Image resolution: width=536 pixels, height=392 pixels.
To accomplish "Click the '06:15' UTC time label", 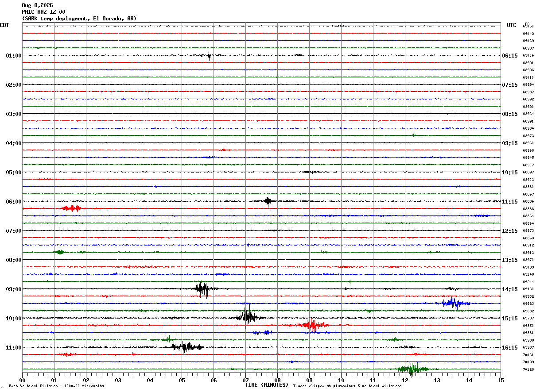I will coord(510,56).
